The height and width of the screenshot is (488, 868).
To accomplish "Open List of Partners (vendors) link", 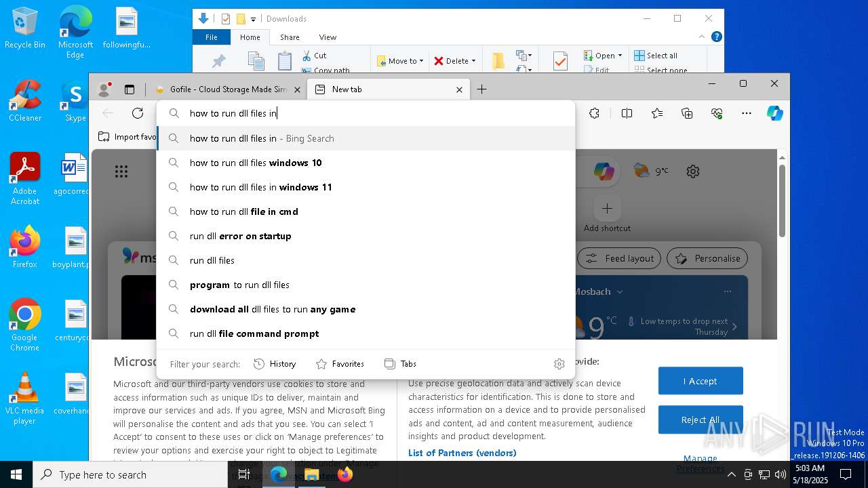I will [462, 453].
